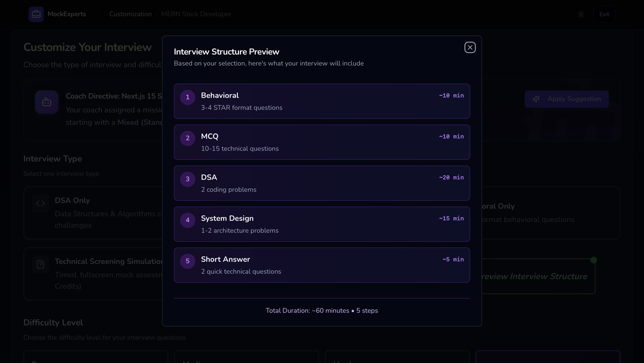
Task: Select the DSA coding problems step card
Action: [322, 183]
